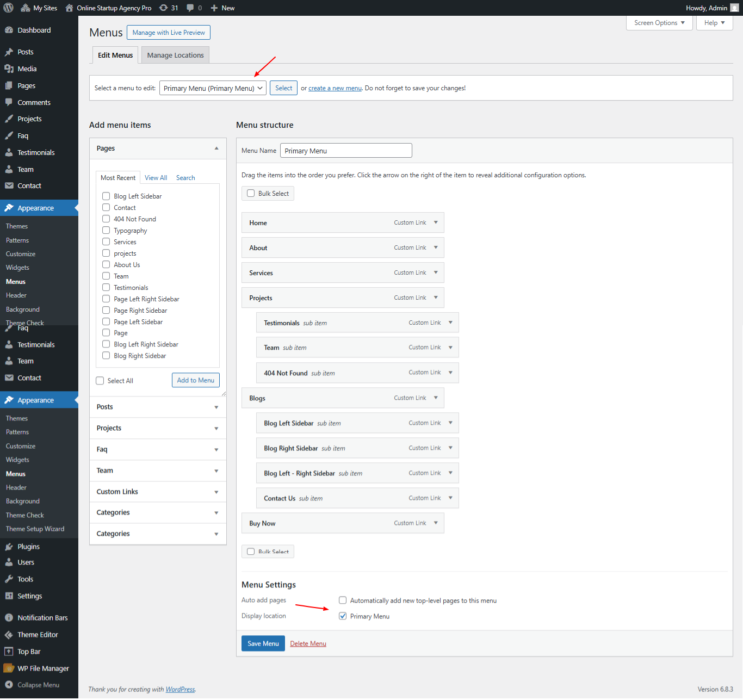Switch to View All pages tab
This screenshot has width=743, height=700.
[156, 178]
